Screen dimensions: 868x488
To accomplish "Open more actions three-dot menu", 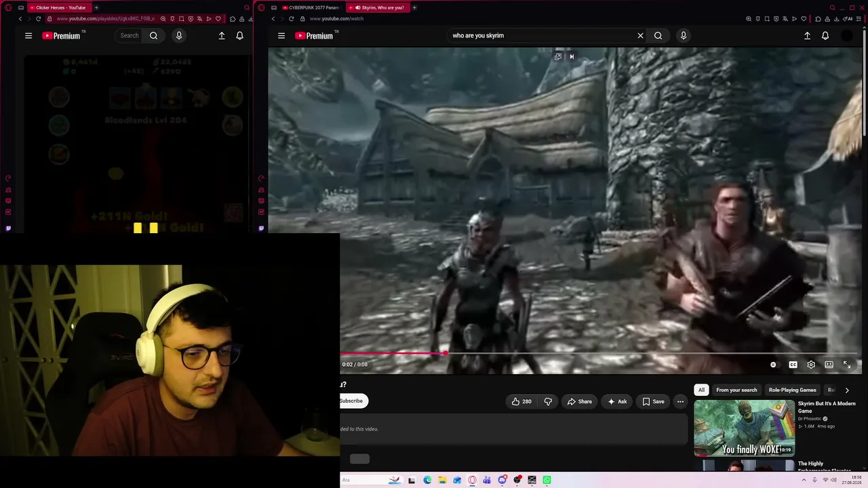I will [x=680, y=401].
